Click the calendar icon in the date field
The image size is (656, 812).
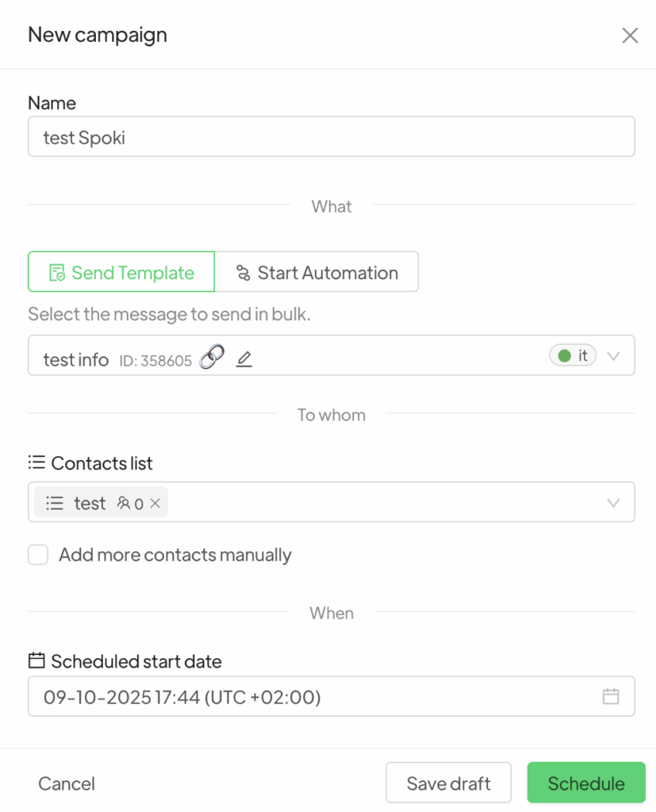610,697
